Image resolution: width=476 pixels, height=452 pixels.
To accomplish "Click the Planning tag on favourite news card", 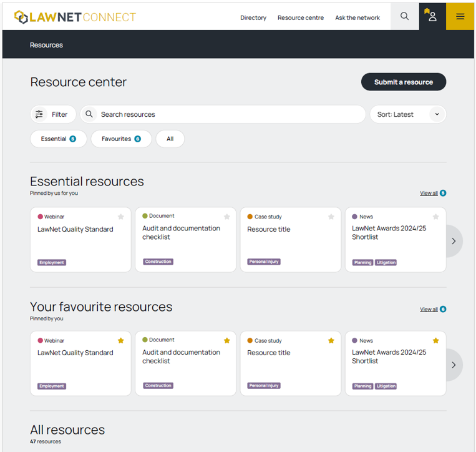I will pos(362,386).
